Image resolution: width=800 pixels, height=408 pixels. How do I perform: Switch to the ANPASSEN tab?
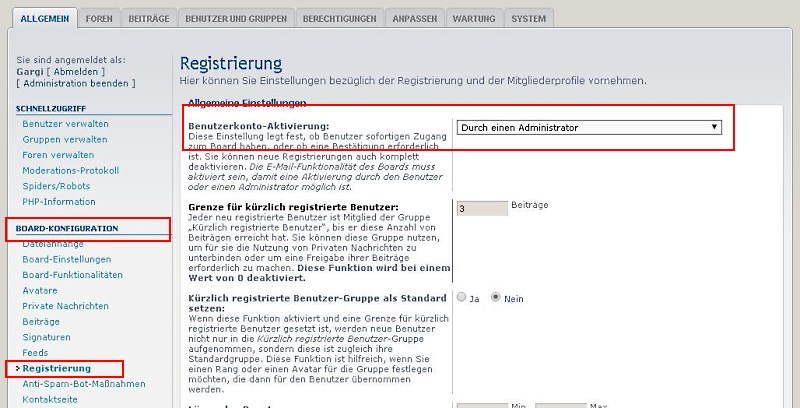coord(415,18)
